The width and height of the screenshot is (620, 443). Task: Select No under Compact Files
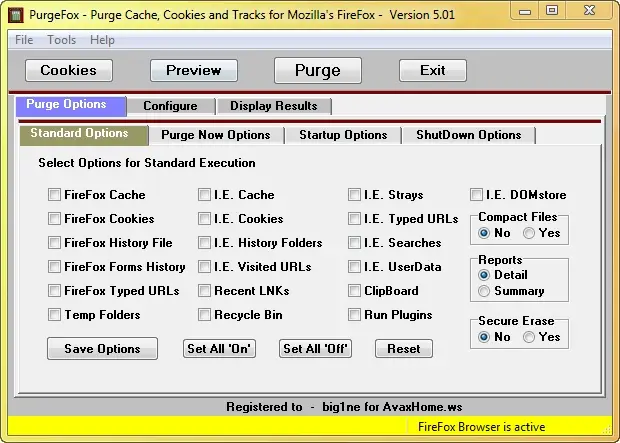(484, 233)
